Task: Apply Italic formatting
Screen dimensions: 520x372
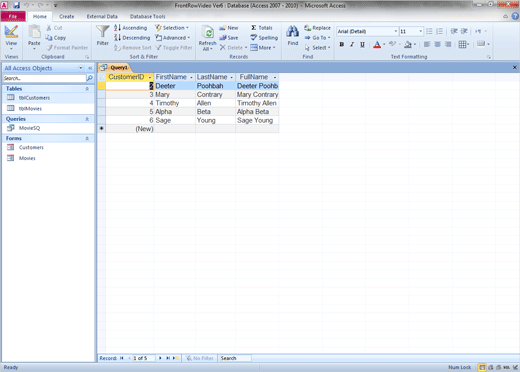Action: (x=352, y=44)
